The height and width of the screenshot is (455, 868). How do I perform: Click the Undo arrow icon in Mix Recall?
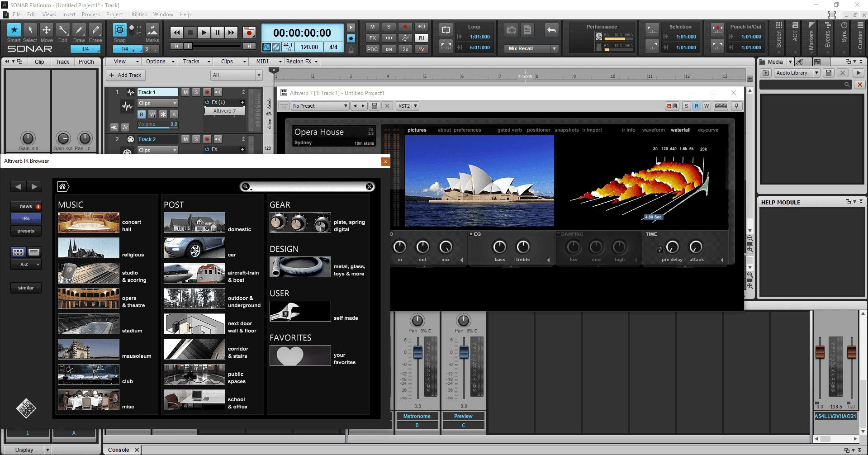click(551, 30)
